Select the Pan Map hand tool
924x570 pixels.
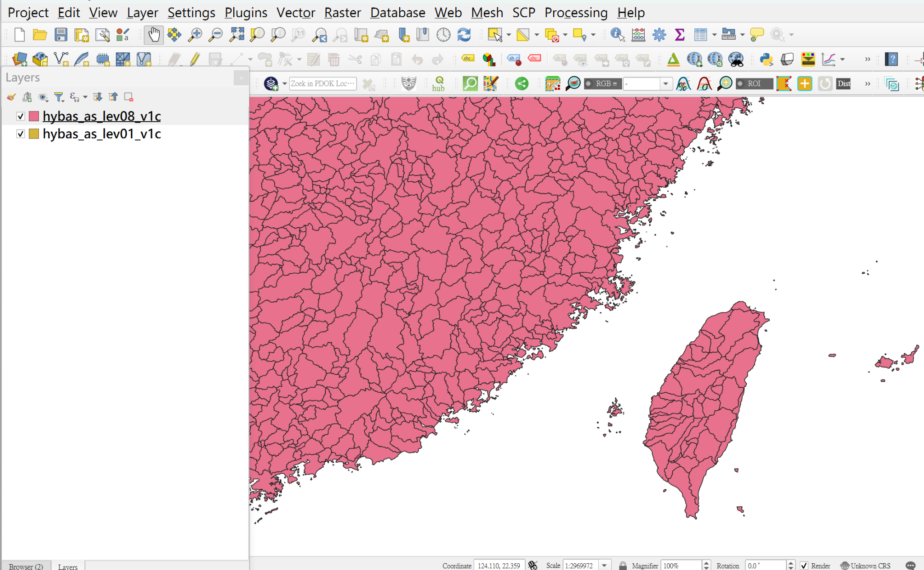coord(153,35)
